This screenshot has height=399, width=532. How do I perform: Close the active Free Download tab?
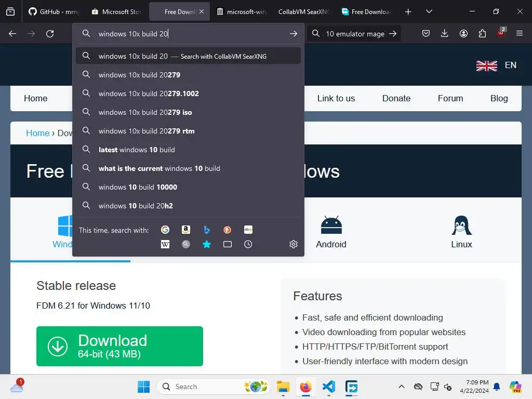pos(202,11)
